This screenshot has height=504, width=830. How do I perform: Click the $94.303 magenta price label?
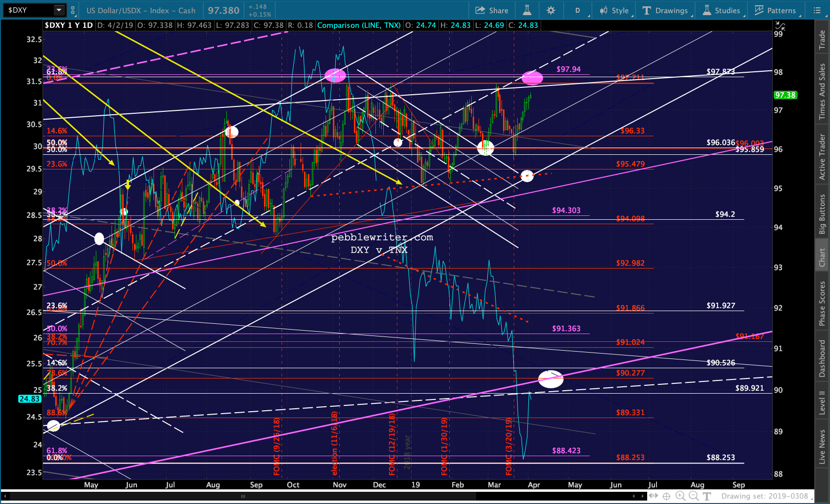[566, 210]
